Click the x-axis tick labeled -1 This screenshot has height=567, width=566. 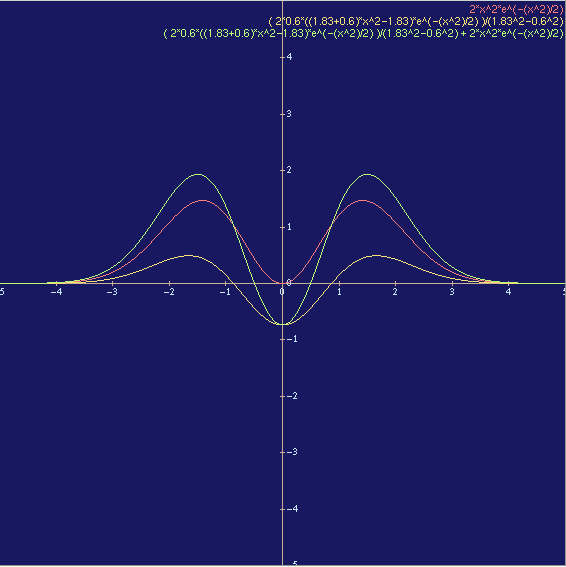click(x=225, y=292)
